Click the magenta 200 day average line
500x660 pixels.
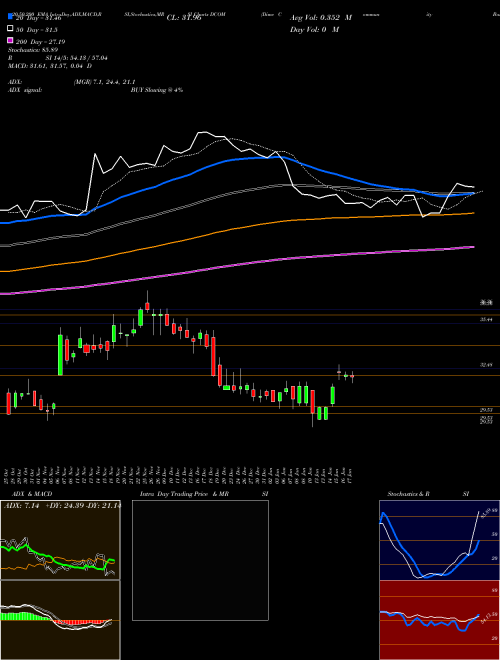point(236,265)
